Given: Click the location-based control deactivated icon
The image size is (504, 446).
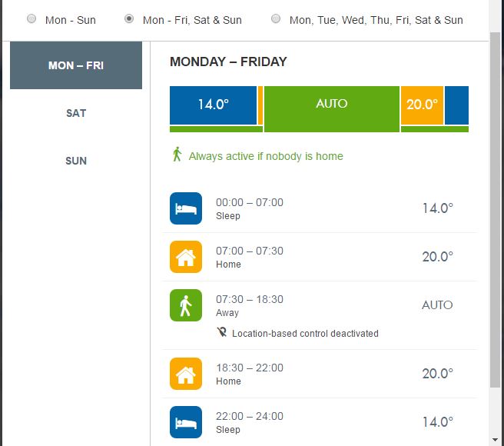Looking at the screenshot, I should [222, 333].
